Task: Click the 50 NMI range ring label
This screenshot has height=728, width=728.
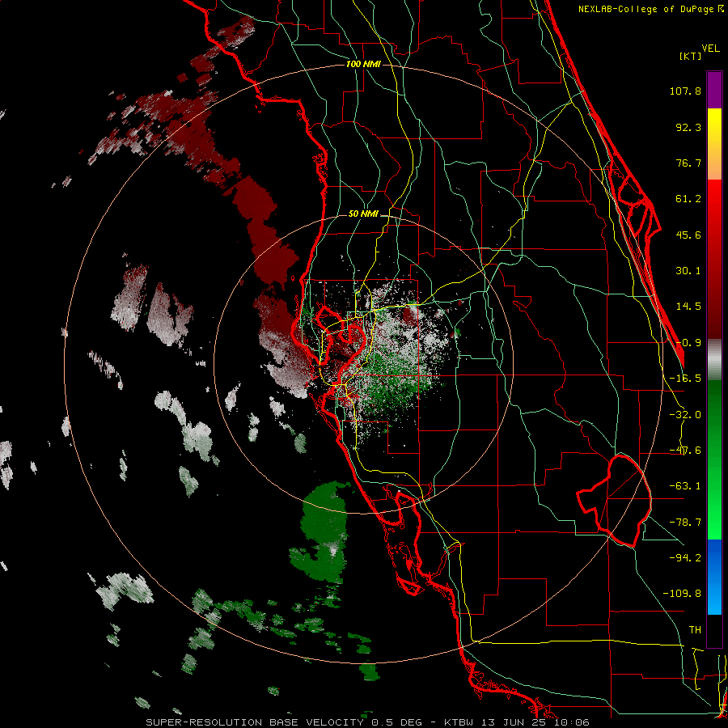Action: 363,214
